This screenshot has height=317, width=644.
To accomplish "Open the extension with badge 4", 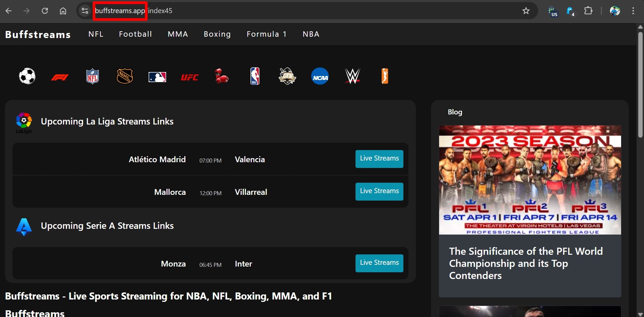I will tap(570, 11).
